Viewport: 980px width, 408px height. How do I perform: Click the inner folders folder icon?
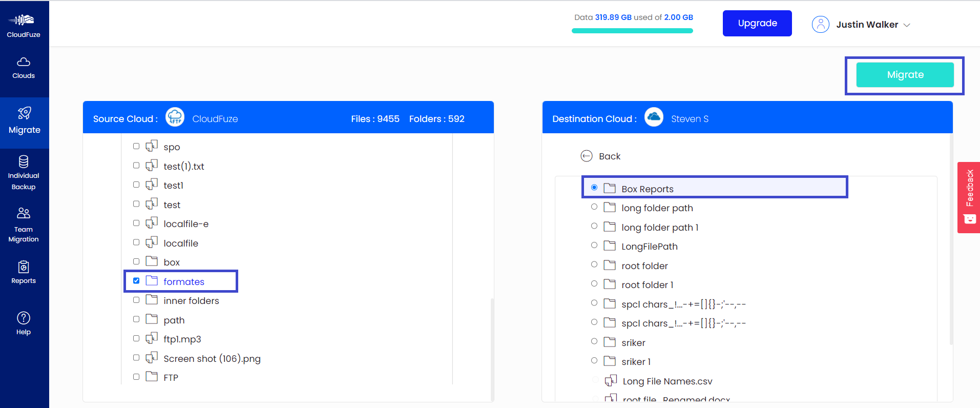152,299
